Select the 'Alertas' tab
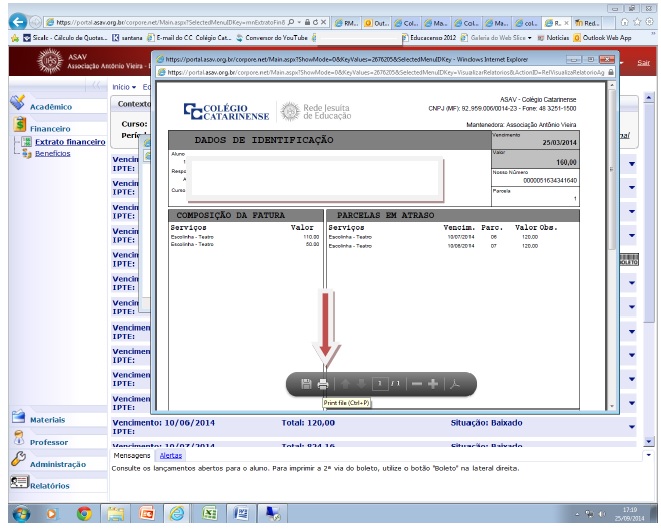 (171, 456)
